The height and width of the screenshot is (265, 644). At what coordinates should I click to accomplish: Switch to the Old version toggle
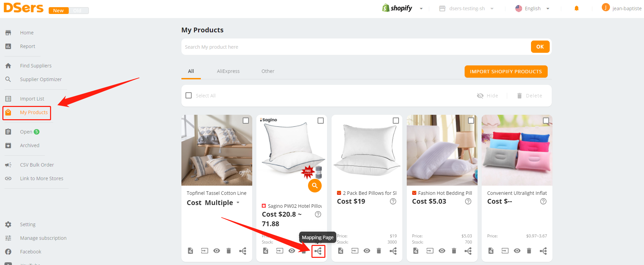pyautogui.click(x=78, y=11)
